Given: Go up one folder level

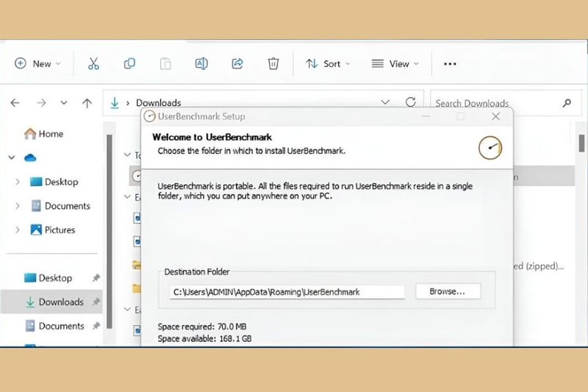Looking at the screenshot, I should pyautogui.click(x=87, y=103).
